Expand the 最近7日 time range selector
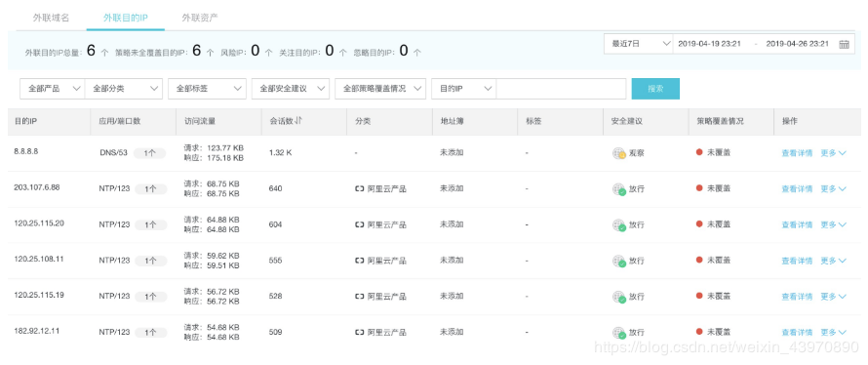The width and height of the screenshot is (868, 365). point(638,44)
